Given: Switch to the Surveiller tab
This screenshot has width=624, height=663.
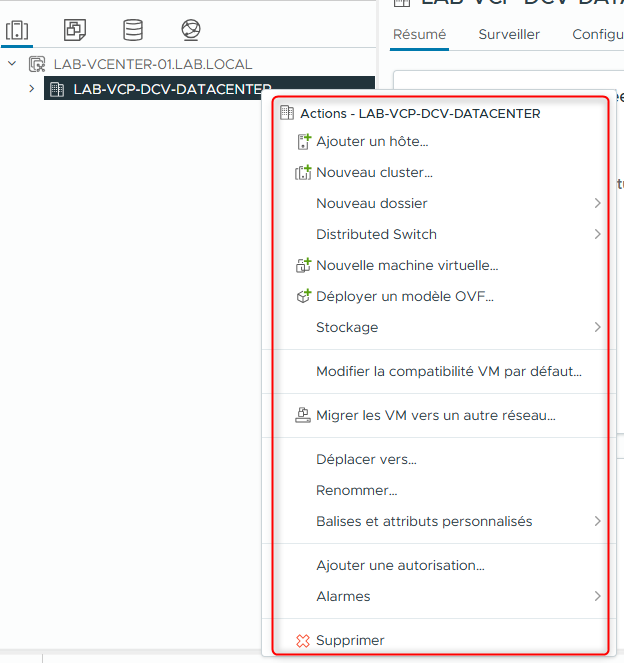Looking at the screenshot, I should (x=509, y=34).
